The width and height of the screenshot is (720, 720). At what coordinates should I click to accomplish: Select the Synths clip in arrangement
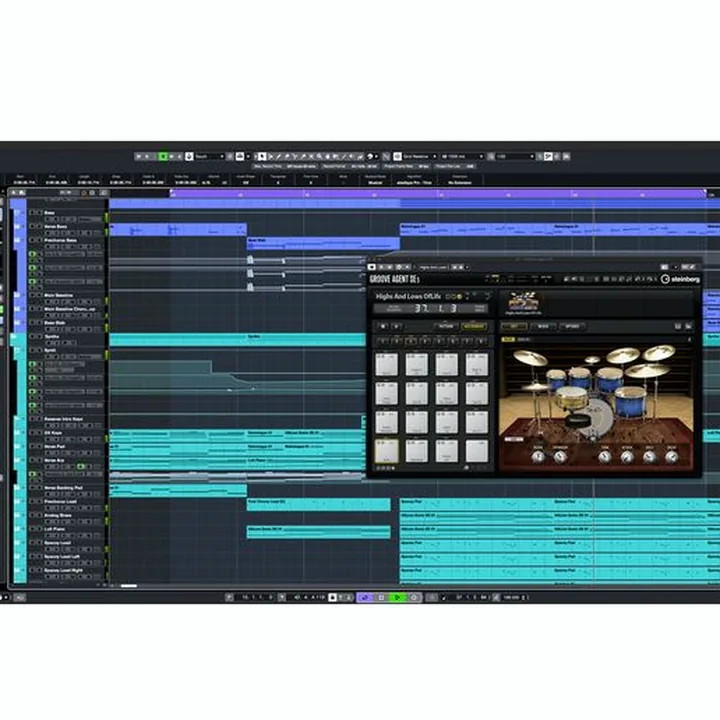pos(237,340)
